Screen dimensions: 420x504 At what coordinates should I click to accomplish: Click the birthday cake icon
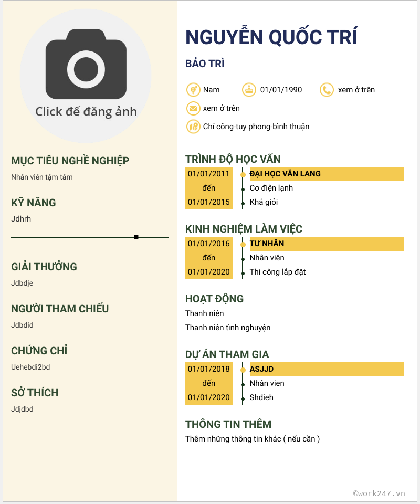(249, 90)
